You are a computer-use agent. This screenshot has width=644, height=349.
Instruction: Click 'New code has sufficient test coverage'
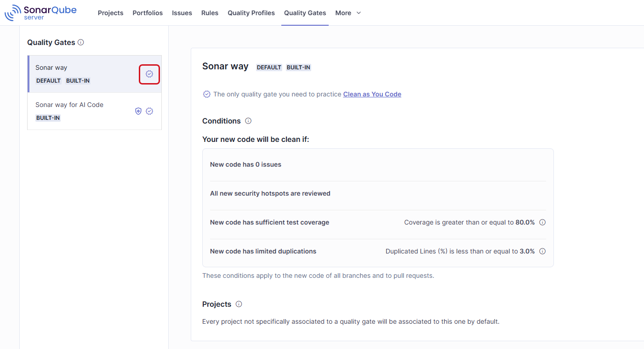(269, 222)
